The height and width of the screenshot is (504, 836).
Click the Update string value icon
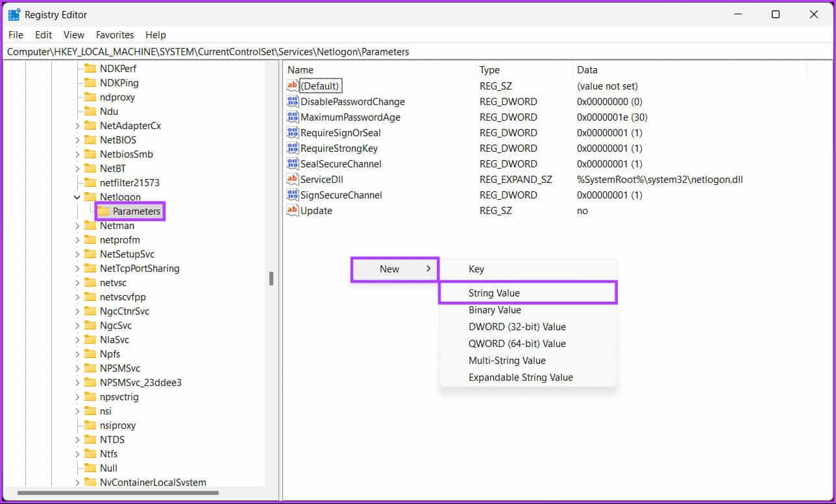[x=292, y=210]
